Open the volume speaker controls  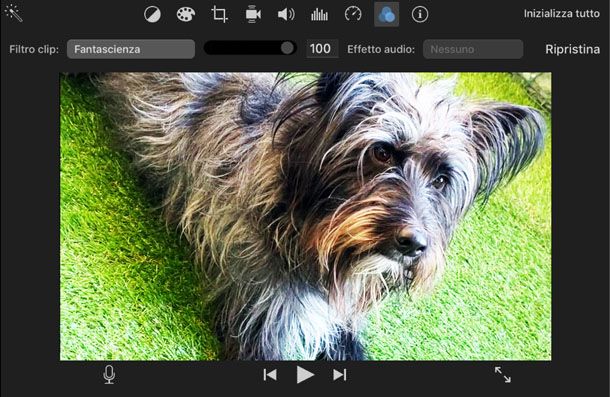click(x=286, y=15)
